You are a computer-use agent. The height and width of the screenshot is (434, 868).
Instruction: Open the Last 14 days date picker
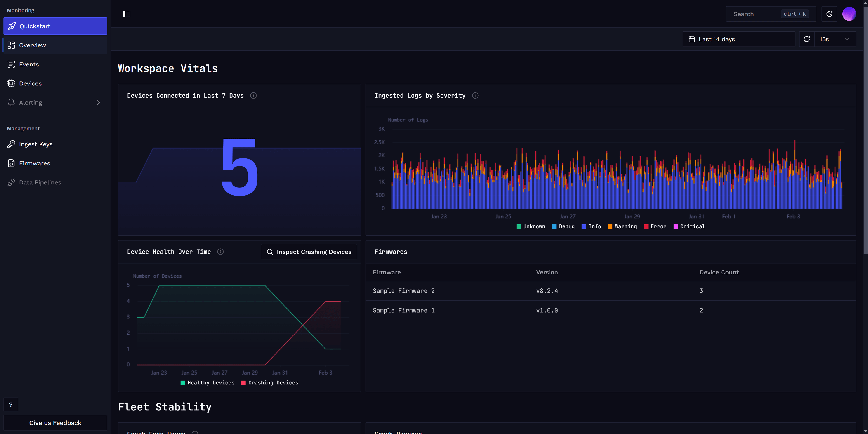pyautogui.click(x=739, y=39)
